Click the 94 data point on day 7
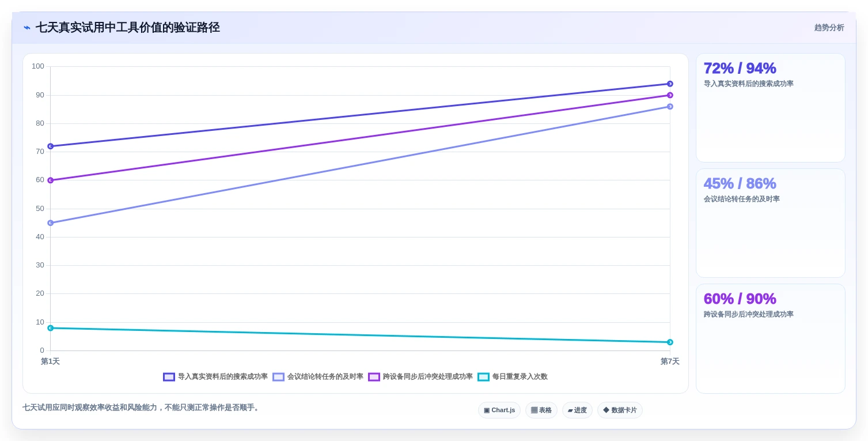This screenshot has width=868, height=441. 670,84
